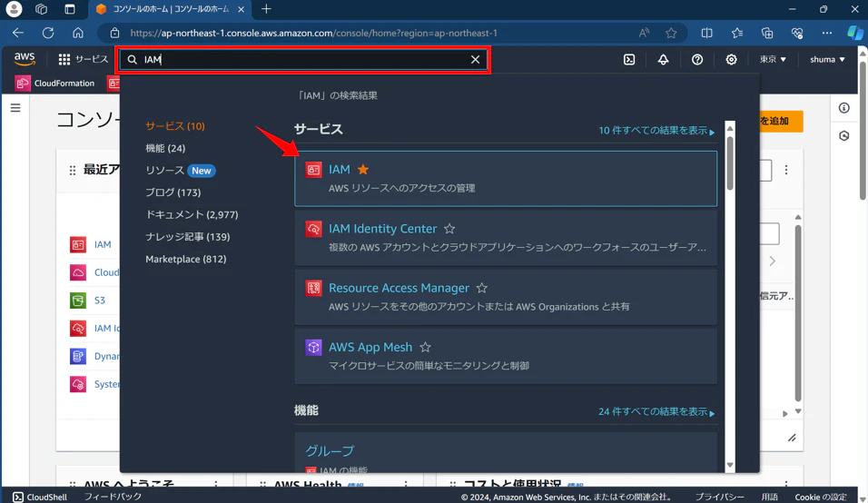Click the AWS App Mesh result icon
Image resolution: width=868 pixels, height=503 pixels.
tap(313, 347)
